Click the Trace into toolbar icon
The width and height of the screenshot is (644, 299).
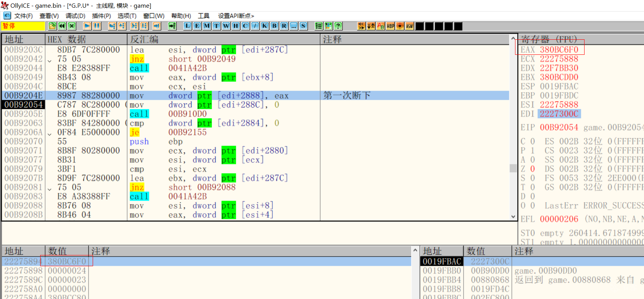[134, 26]
